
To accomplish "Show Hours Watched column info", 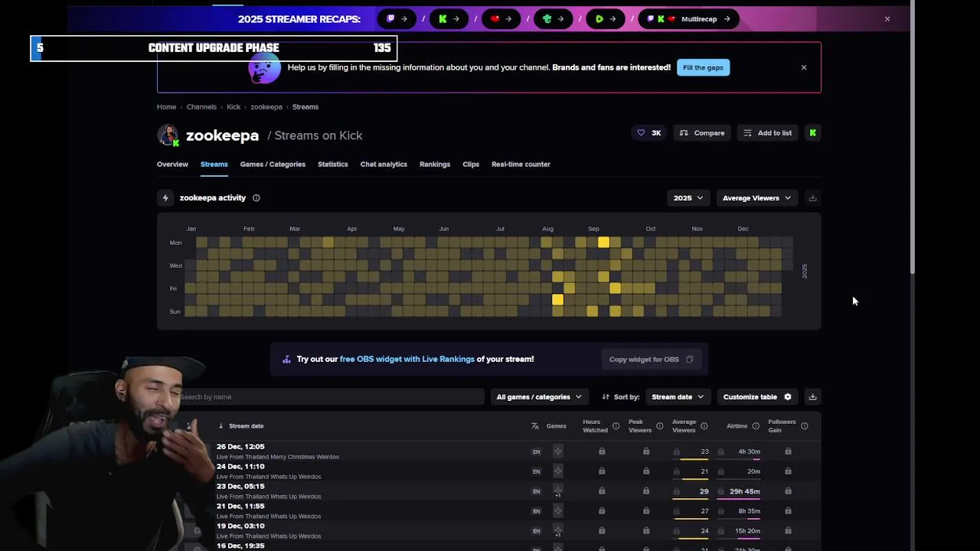I will pyautogui.click(x=616, y=426).
